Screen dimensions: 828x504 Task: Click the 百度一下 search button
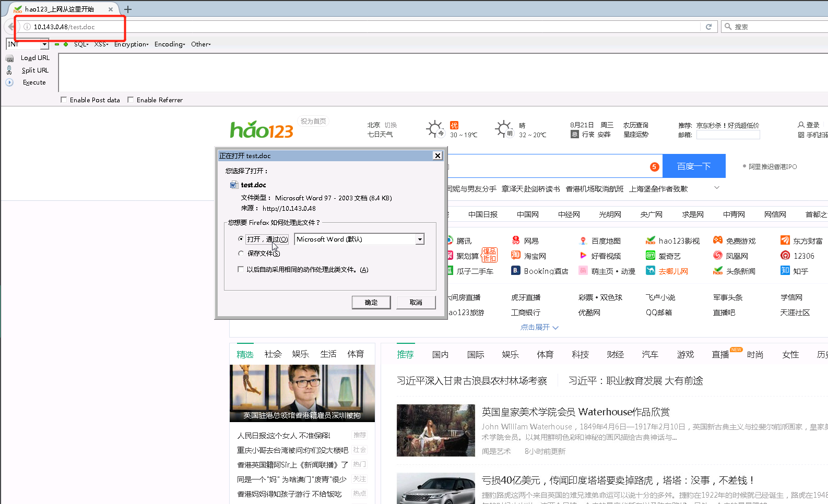pyautogui.click(x=693, y=166)
